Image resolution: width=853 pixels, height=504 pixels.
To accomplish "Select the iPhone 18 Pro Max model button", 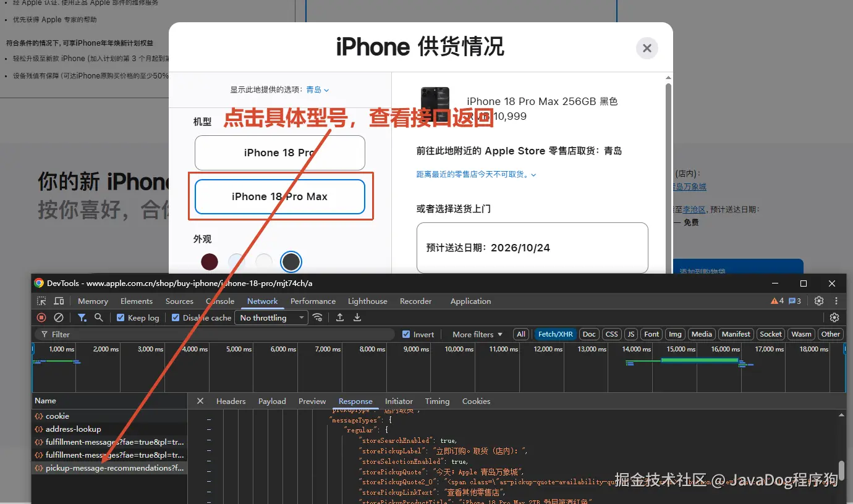I will (280, 196).
